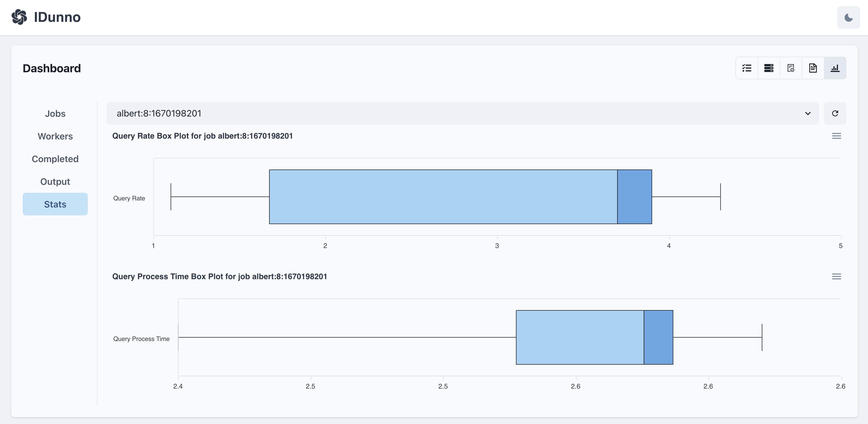Open the albert:8:1670198201 job dropdown

coord(462,113)
